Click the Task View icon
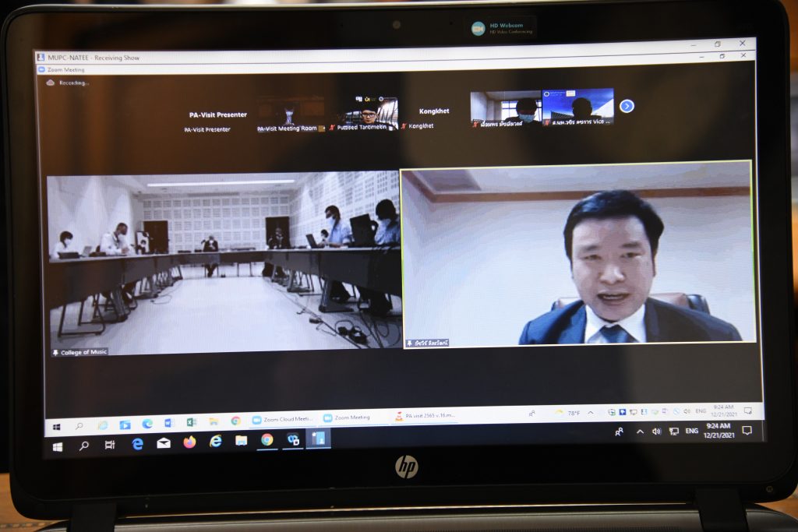Viewport: 798px width, 532px height. [x=110, y=445]
